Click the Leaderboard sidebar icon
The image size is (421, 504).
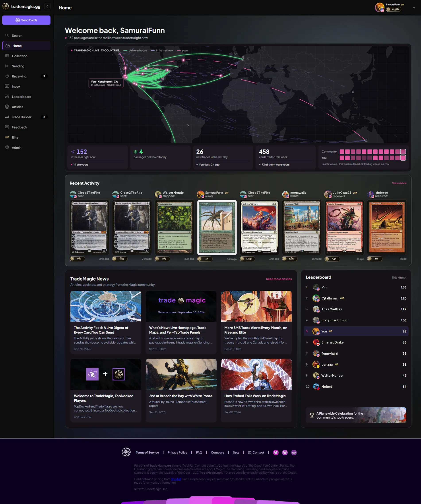point(7,97)
